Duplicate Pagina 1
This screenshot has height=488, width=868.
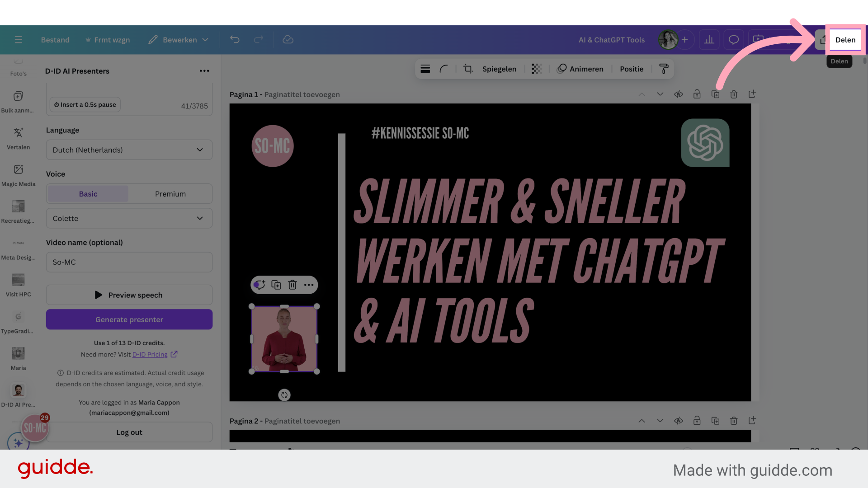pyautogui.click(x=715, y=94)
